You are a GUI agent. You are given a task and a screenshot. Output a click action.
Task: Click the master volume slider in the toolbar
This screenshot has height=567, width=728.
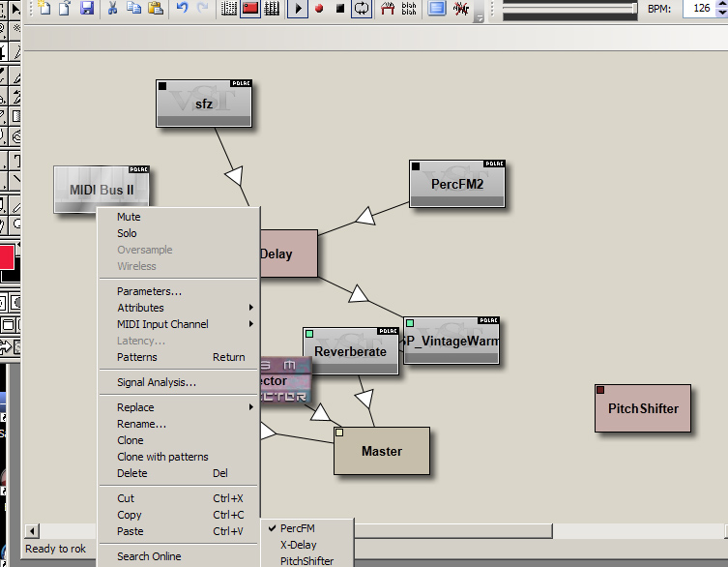[570, 9]
